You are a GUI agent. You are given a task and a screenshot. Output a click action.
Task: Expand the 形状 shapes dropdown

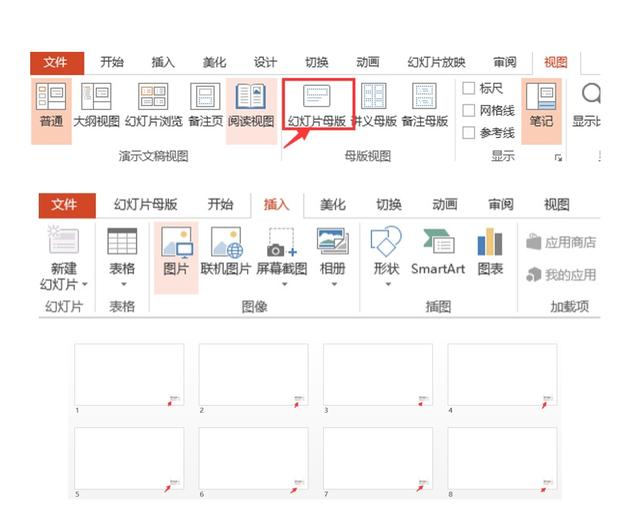click(x=387, y=284)
